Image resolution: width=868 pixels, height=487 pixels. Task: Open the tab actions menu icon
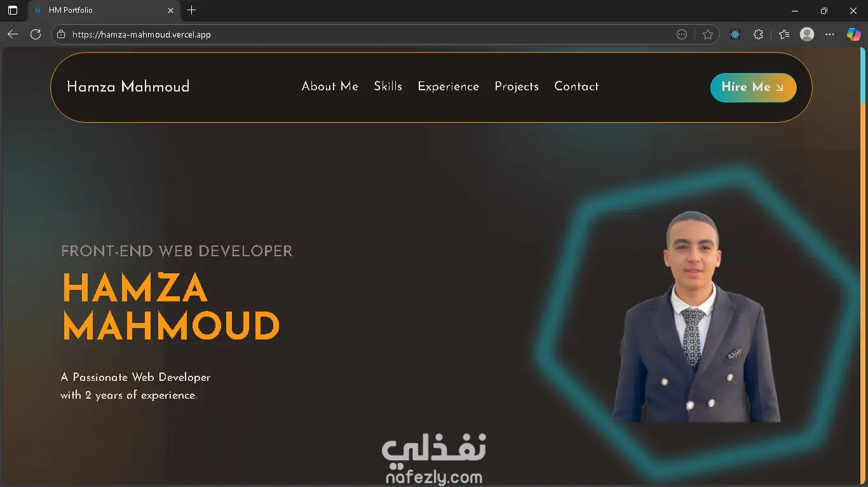(x=13, y=10)
